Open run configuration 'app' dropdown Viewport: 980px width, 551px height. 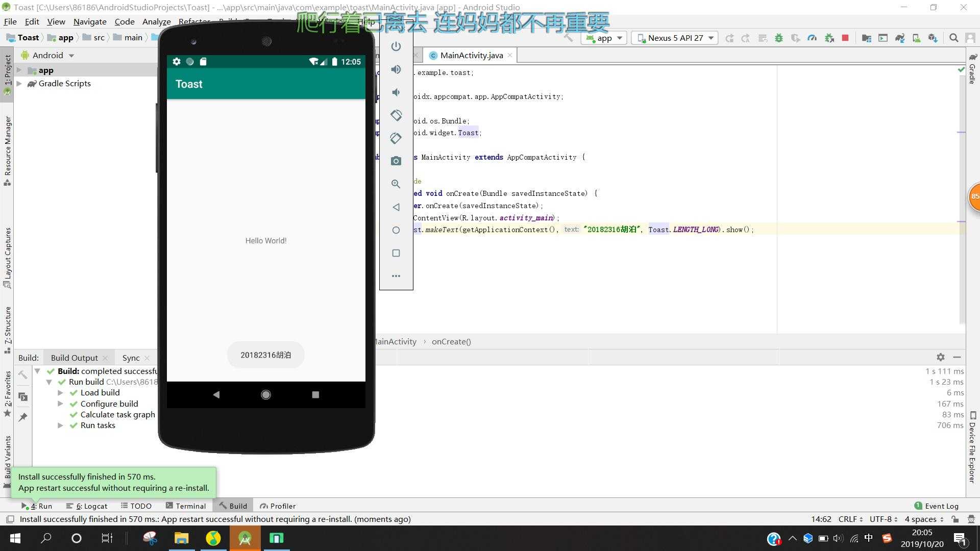pos(604,38)
